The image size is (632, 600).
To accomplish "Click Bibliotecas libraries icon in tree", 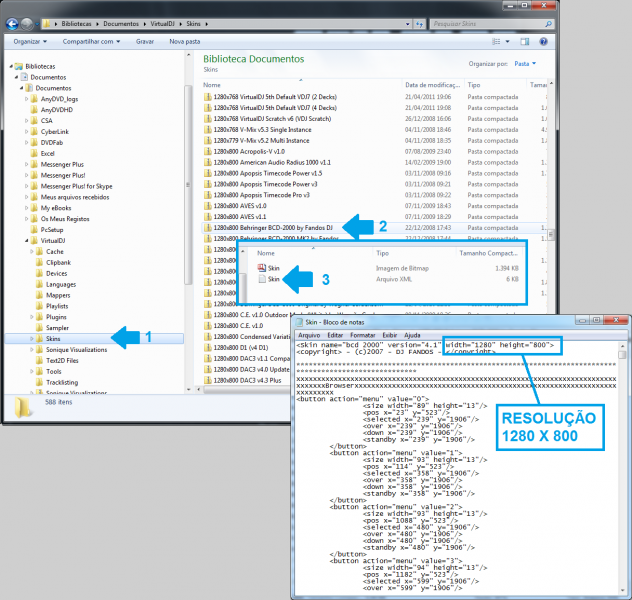I will tap(19, 66).
